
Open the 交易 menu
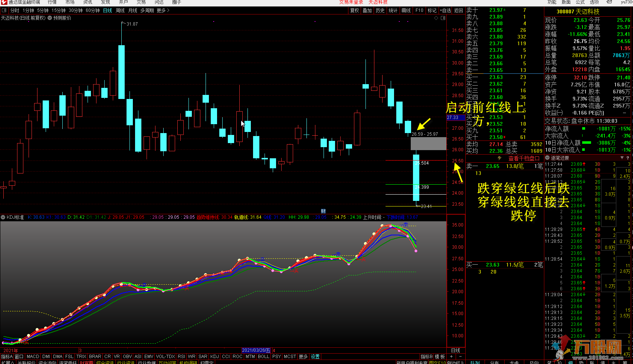(141, 2)
